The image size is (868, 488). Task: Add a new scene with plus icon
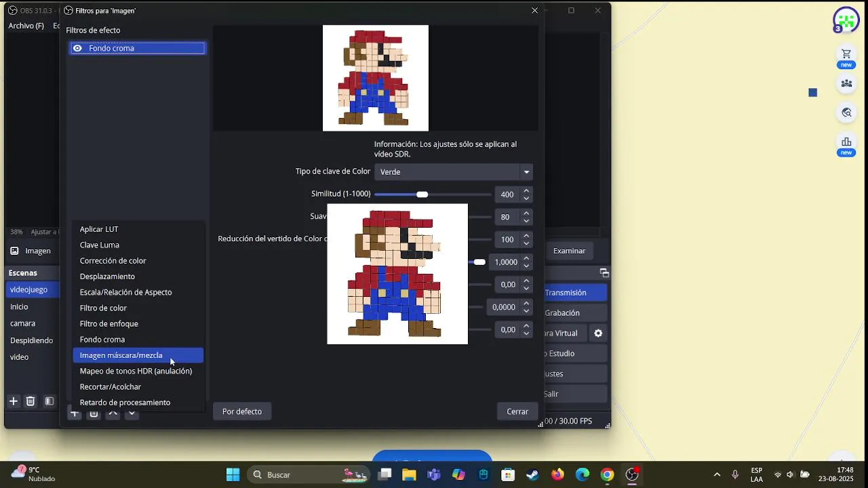tap(13, 401)
